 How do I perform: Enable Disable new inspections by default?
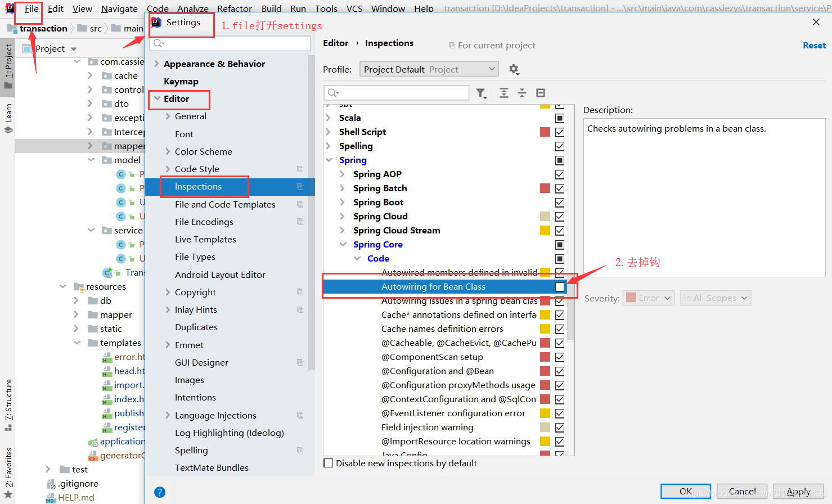(329, 463)
